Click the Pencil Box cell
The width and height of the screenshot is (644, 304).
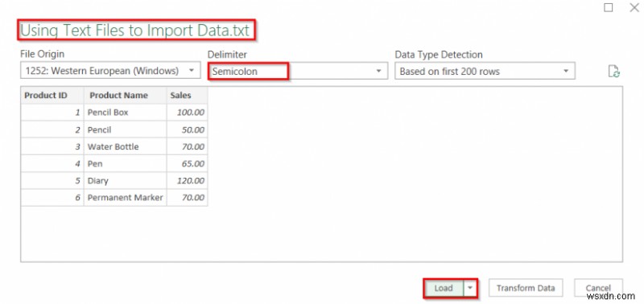click(126, 113)
